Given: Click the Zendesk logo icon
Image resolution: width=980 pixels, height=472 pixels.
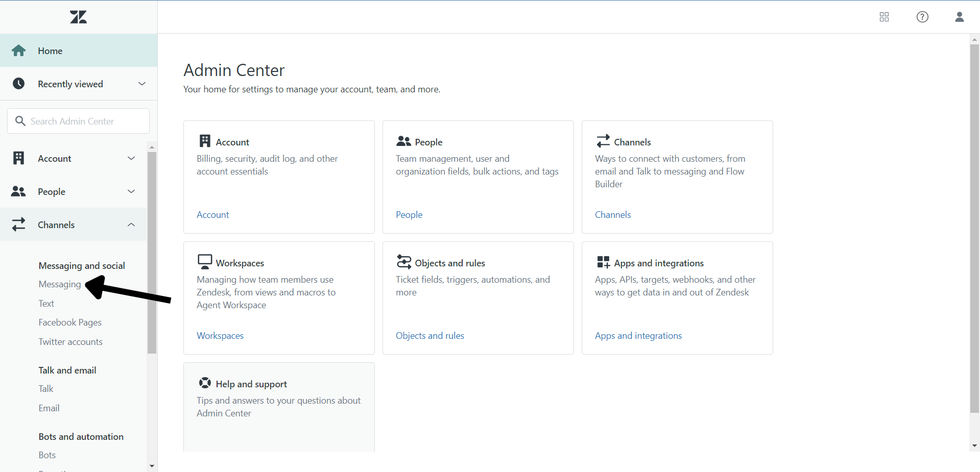Looking at the screenshot, I should (79, 17).
